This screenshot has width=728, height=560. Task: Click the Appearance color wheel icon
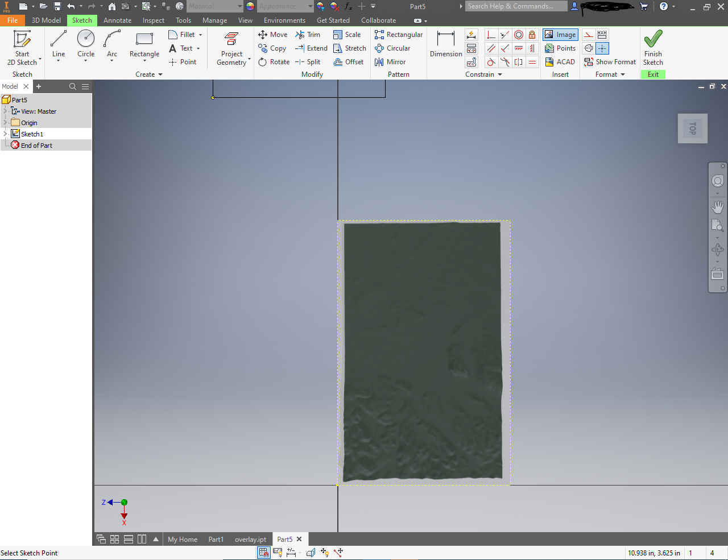click(x=250, y=6)
